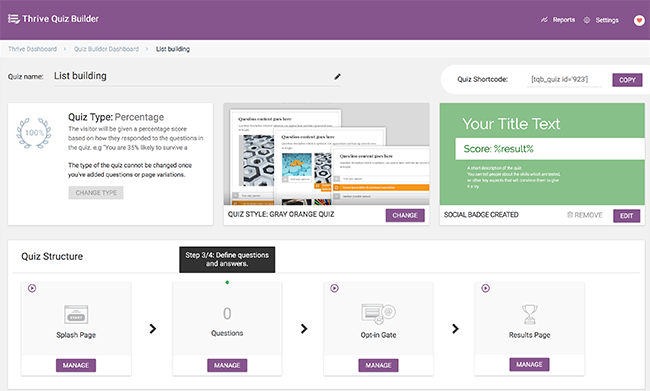Go to Thrive Dashboard breadcrumb
The height and width of the screenshot is (391, 650).
tap(32, 49)
